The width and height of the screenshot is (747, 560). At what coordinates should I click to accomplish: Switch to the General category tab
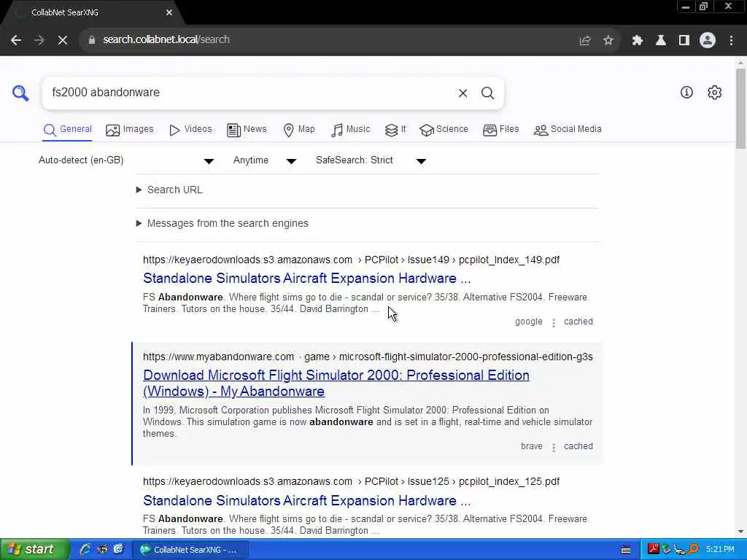point(67,130)
